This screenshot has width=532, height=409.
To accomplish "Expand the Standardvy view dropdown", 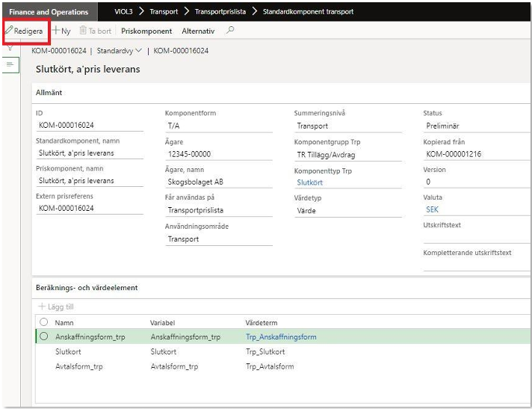I will (120, 51).
